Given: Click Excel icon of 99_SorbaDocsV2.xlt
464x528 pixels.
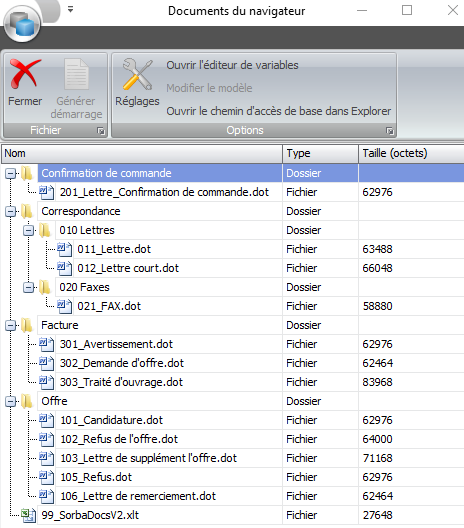Looking at the screenshot, I should click(29, 515).
